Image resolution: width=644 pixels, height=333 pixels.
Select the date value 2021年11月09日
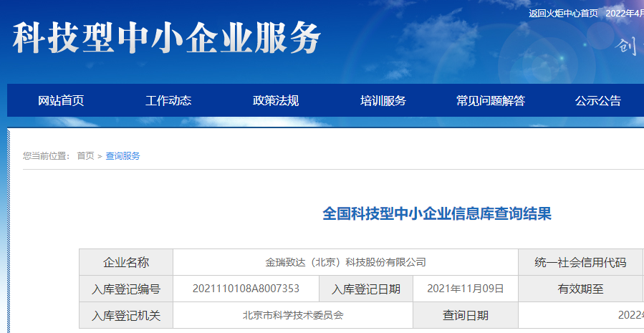click(466, 289)
